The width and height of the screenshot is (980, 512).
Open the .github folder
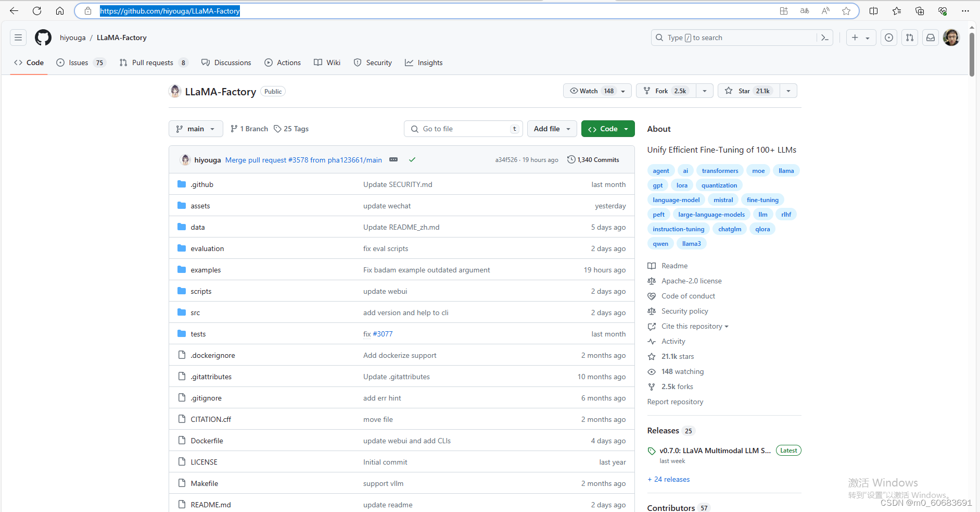click(x=202, y=184)
